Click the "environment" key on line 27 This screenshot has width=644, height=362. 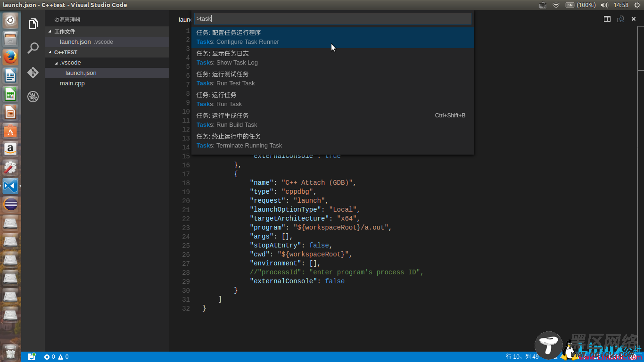click(x=275, y=263)
